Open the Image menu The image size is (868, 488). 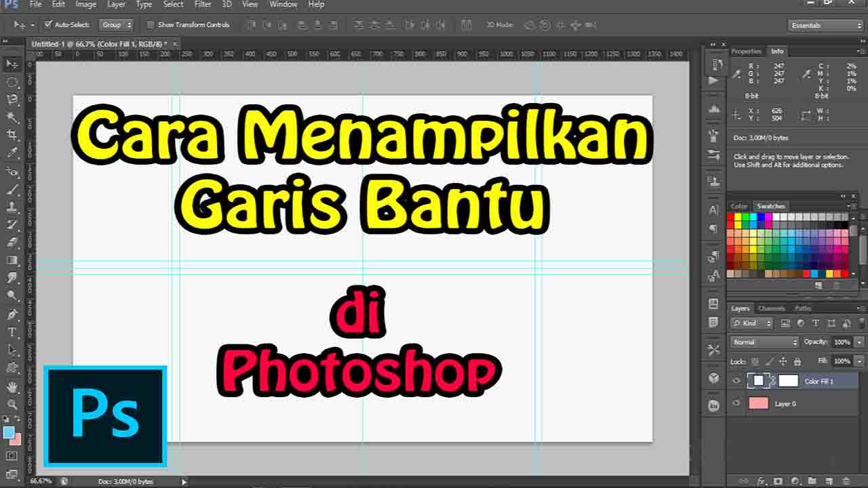pos(85,4)
